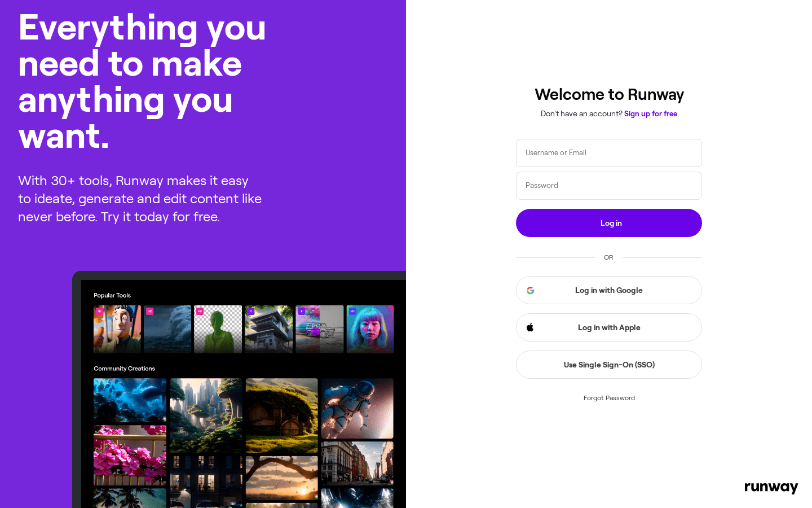
Task: Select the purple jeep tool thumbnail
Action: coord(319,329)
